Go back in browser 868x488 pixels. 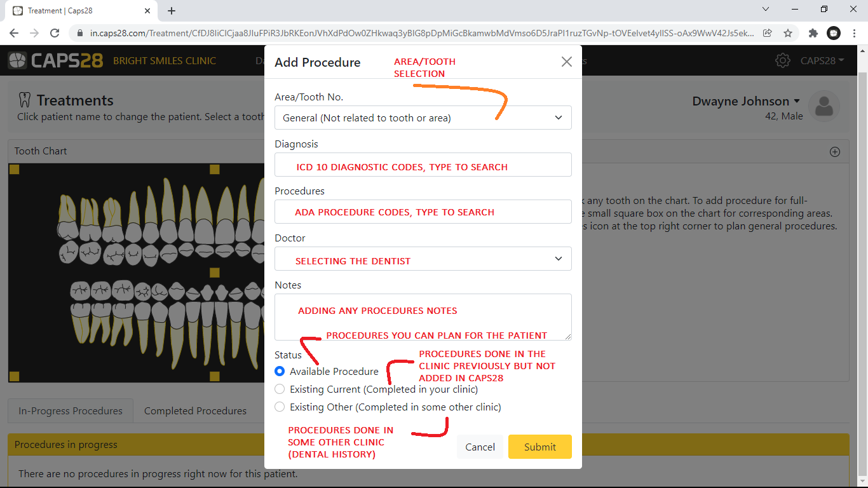pos(14,33)
